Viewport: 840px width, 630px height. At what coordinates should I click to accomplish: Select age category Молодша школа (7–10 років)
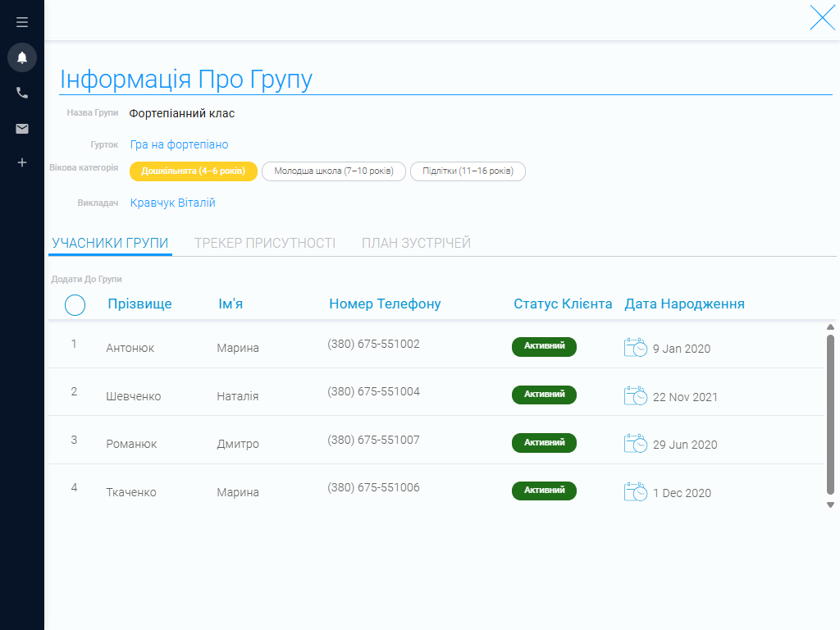click(334, 171)
